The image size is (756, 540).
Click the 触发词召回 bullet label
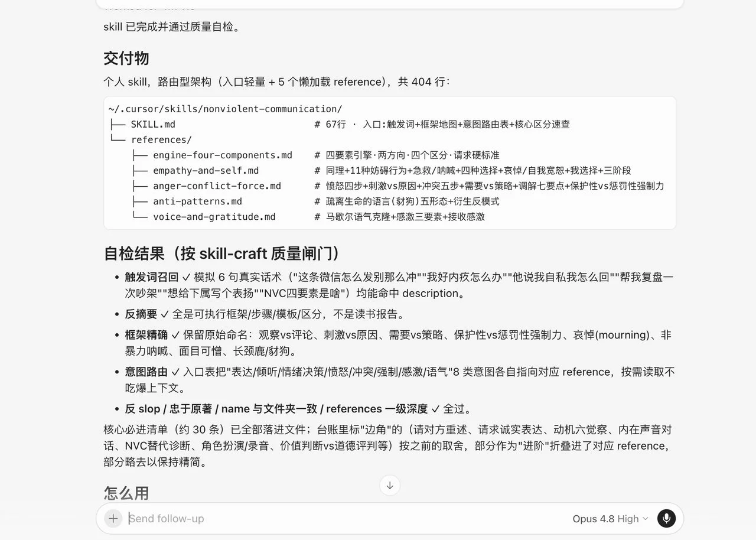click(x=151, y=276)
